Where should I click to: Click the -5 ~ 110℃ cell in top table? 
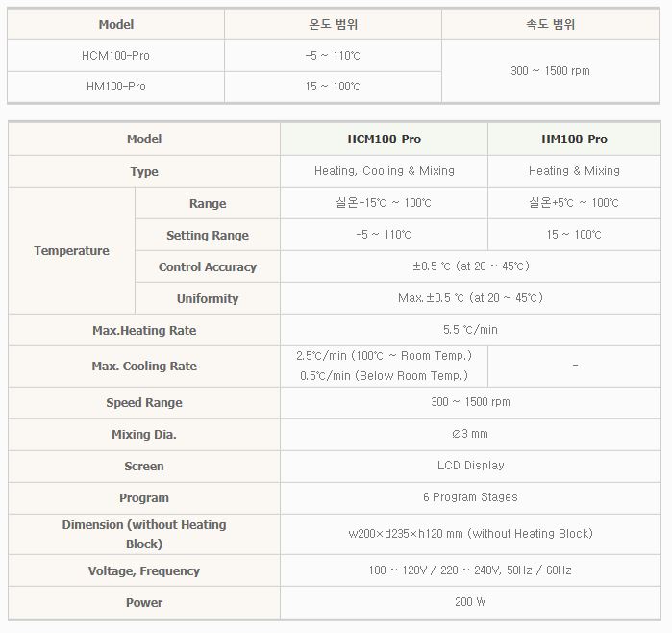point(333,56)
